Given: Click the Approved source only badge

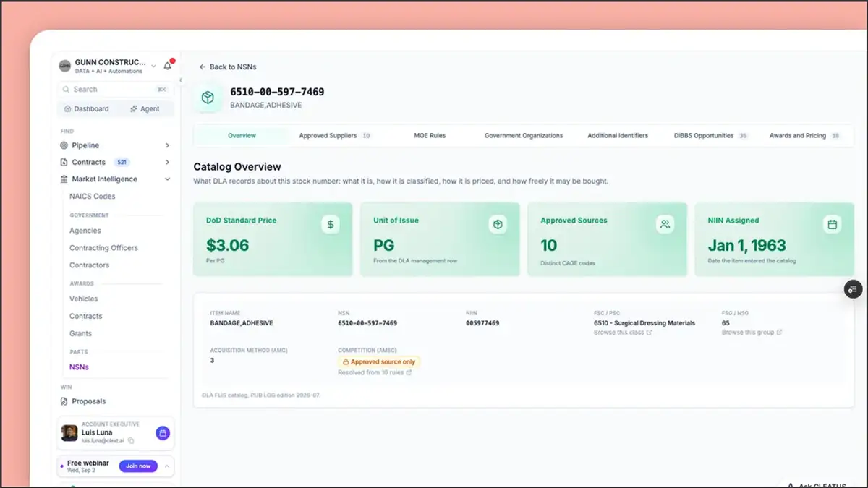Looking at the screenshot, I should point(379,362).
